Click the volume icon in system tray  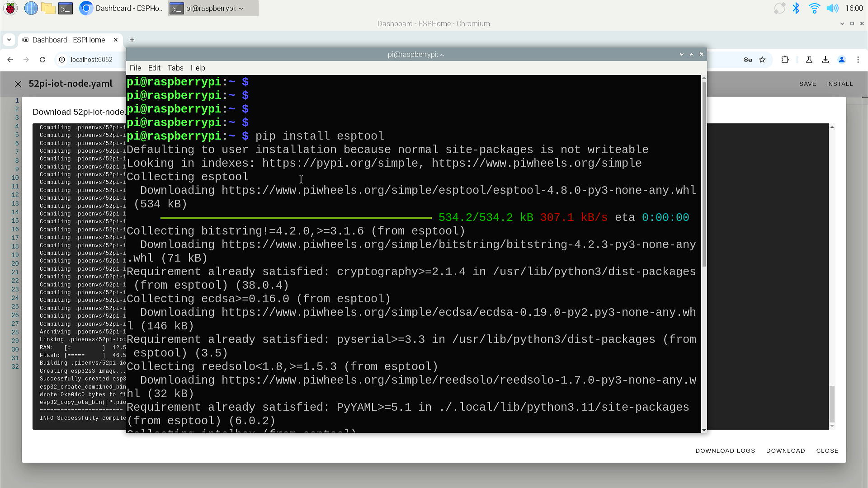[832, 8]
